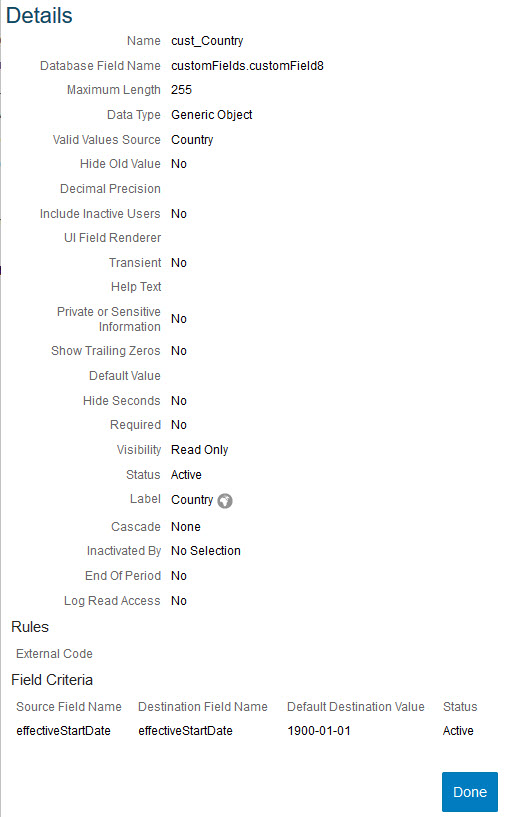Viewport: 517px width, 817px height.
Task: Click the Active status value in details
Action: coord(186,475)
